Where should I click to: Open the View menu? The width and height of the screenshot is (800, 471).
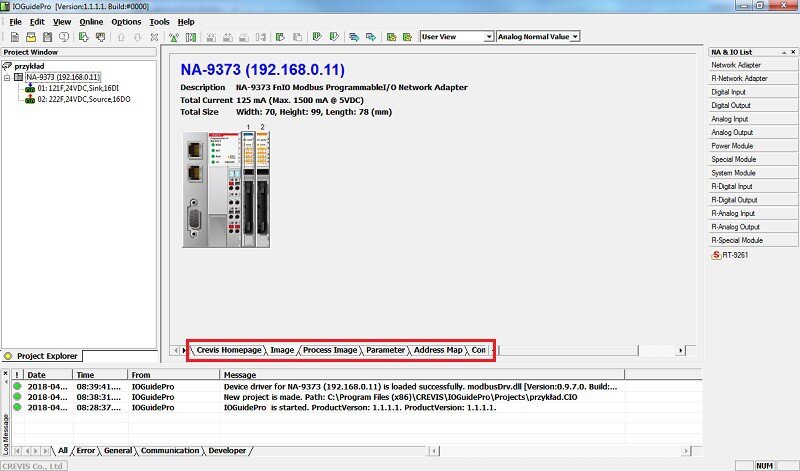pyautogui.click(x=62, y=22)
